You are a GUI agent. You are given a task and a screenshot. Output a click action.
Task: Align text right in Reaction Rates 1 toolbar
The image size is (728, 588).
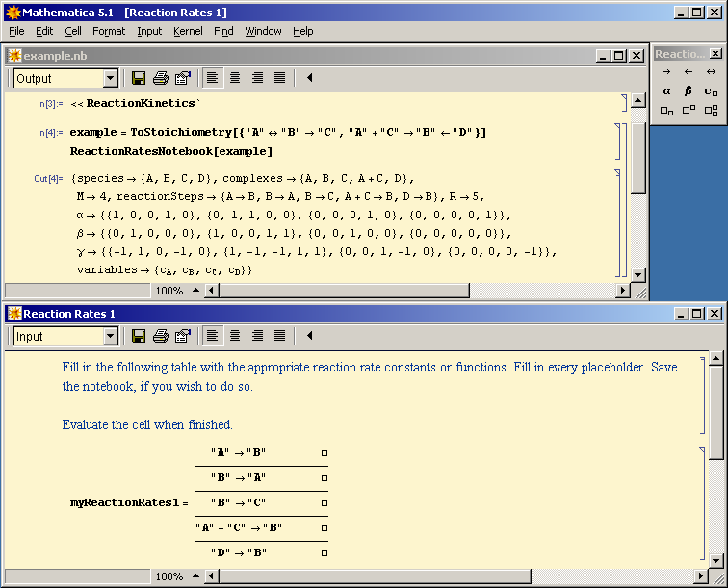(x=257, y=336)
